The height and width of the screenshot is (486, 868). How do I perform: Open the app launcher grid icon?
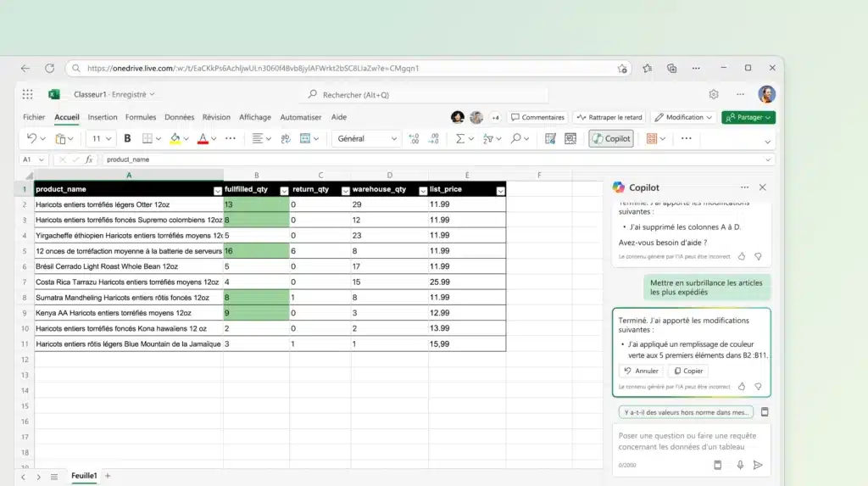pos(28,94)
